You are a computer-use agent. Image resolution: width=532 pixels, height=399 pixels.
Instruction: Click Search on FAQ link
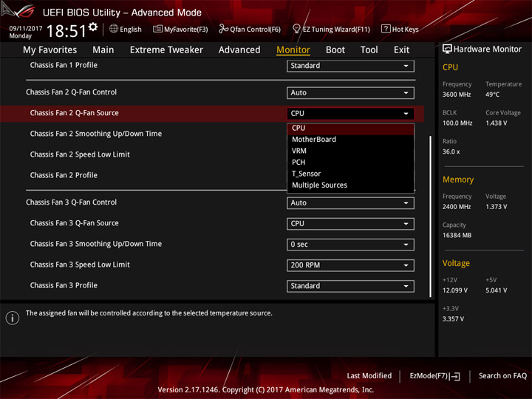click(502, 376)
